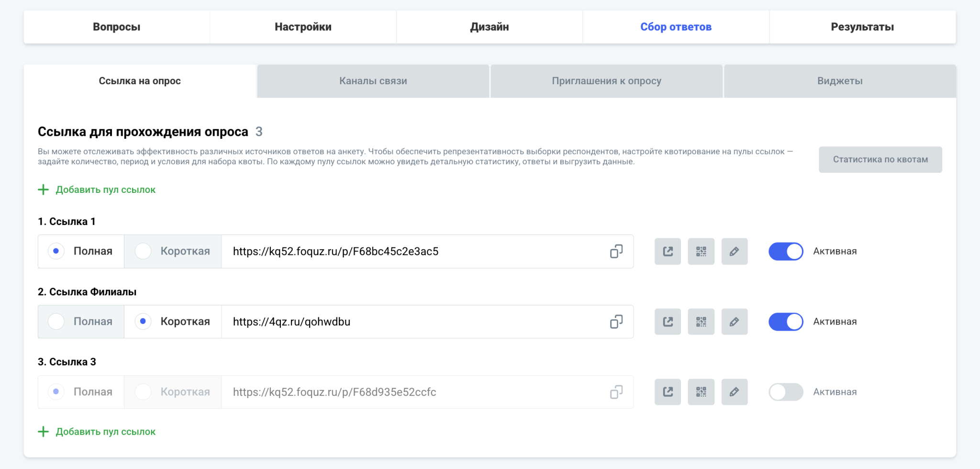Edit Ссылка 1 with the pencil icon
This screenshot has width=980, height=469.
[734, 251]
